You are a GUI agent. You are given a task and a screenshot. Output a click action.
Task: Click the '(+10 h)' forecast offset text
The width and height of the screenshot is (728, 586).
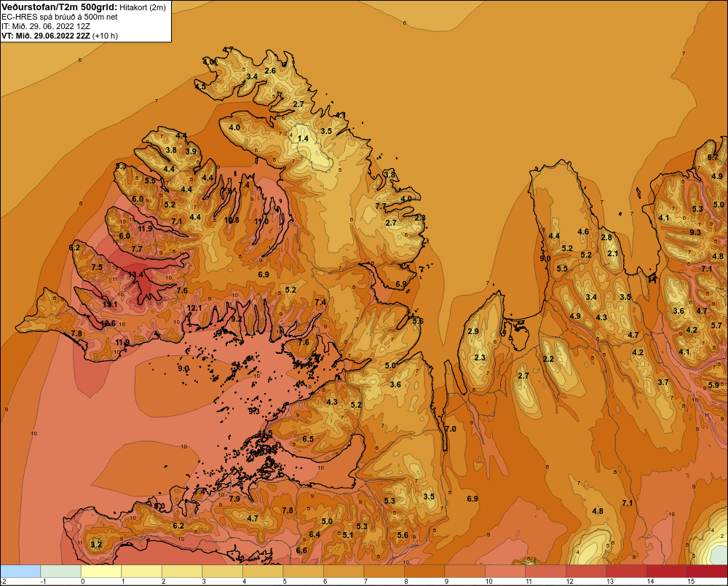106,36
